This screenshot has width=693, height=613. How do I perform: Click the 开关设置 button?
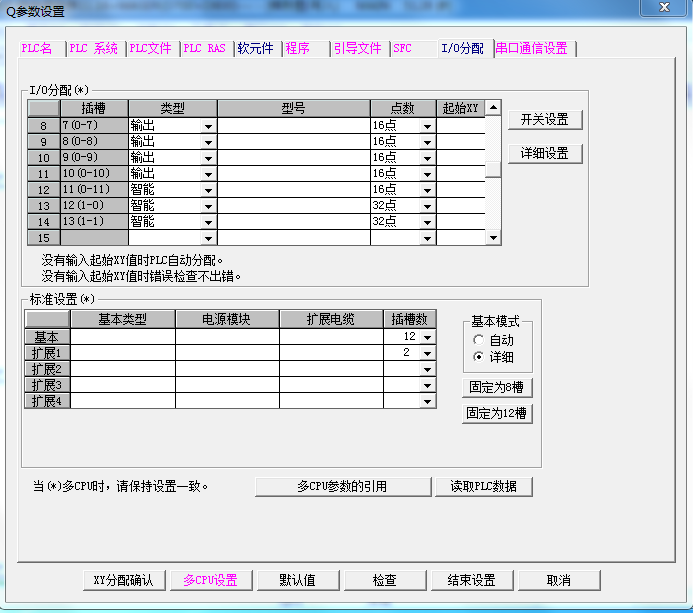[544, 120]
